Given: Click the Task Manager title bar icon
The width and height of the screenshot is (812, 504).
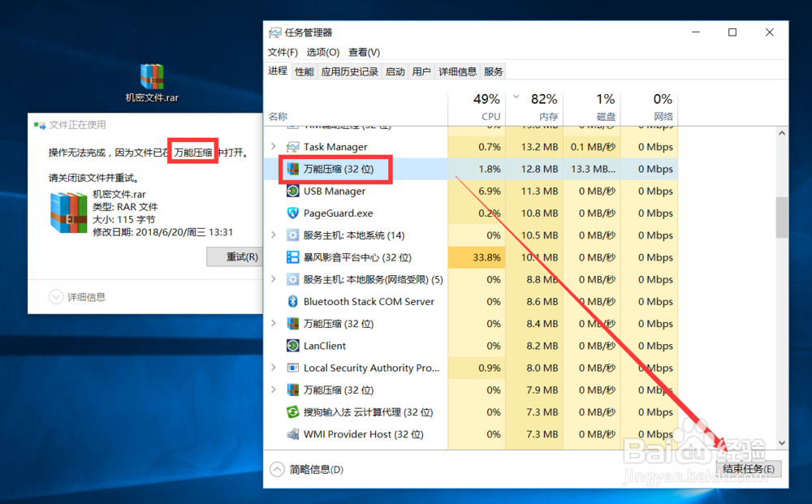Looking at the screenshot, I should click(x=275, y=32).
